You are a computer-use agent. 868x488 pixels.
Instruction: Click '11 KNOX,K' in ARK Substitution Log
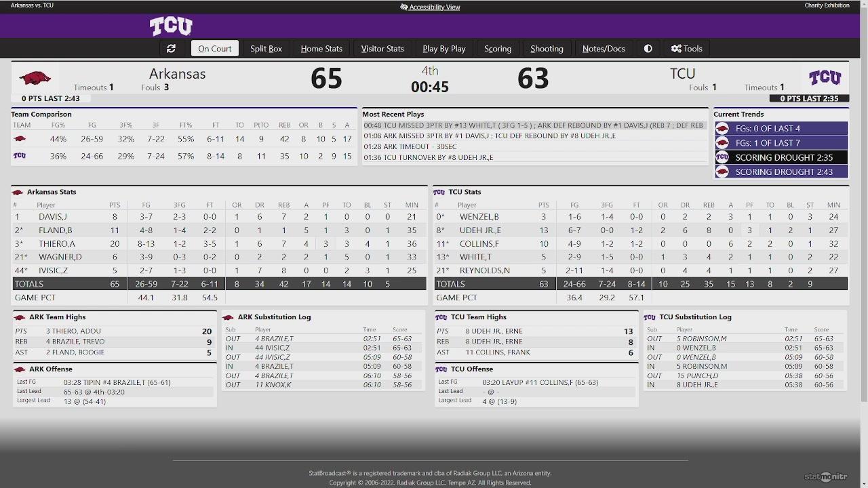click(273, 385)
